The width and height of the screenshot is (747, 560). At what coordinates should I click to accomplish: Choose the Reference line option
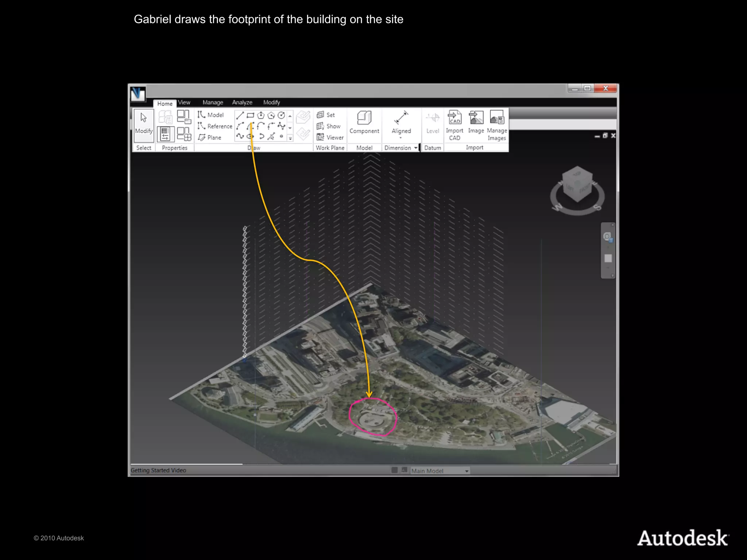coord(215,126)
